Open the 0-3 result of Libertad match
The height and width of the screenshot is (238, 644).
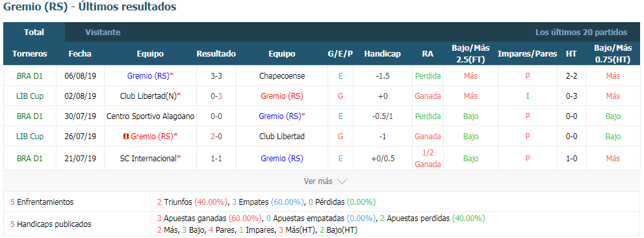point(216,96)
